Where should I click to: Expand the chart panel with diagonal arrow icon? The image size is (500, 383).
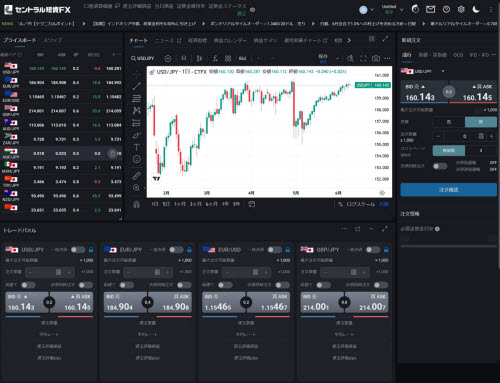click(385, 39)
